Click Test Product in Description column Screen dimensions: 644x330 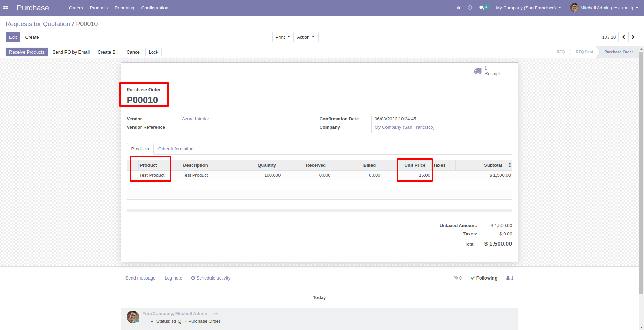pos(195,175)
